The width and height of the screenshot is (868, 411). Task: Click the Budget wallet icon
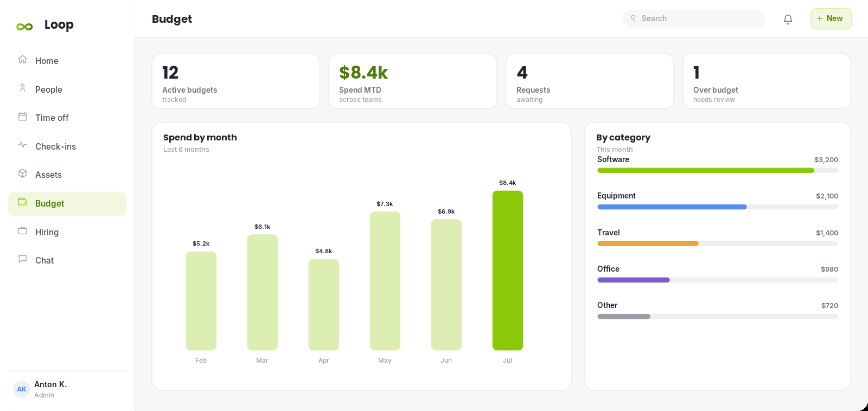tap(22, 202)
